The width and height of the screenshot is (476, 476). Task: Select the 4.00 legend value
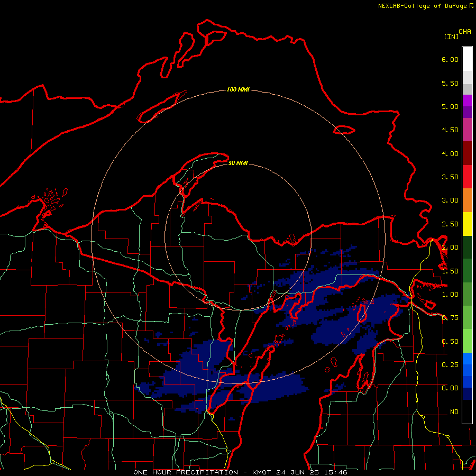tap(450, 153)
